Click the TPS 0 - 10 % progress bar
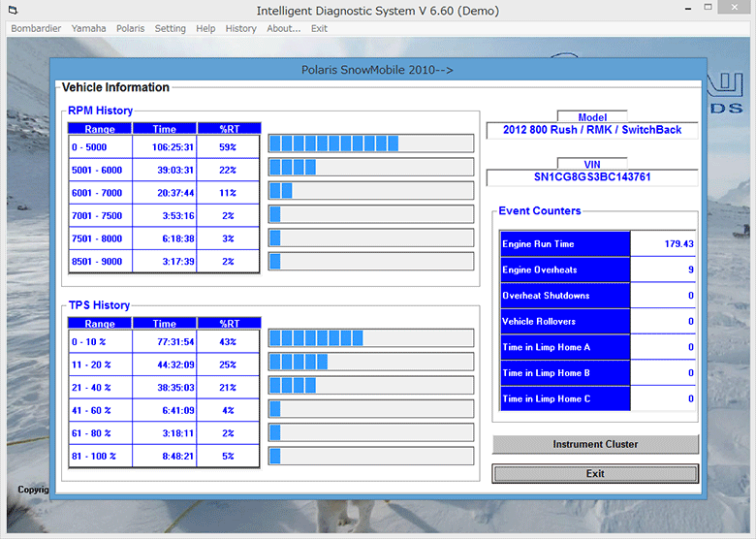The height and width of the screenshot is (539, 756). pos(371,338)
